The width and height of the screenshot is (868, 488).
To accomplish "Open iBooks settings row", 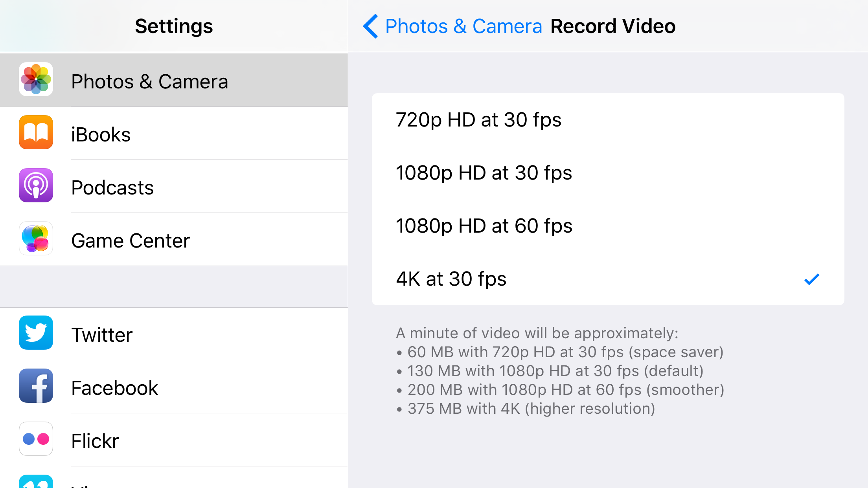I will point(174,133).
